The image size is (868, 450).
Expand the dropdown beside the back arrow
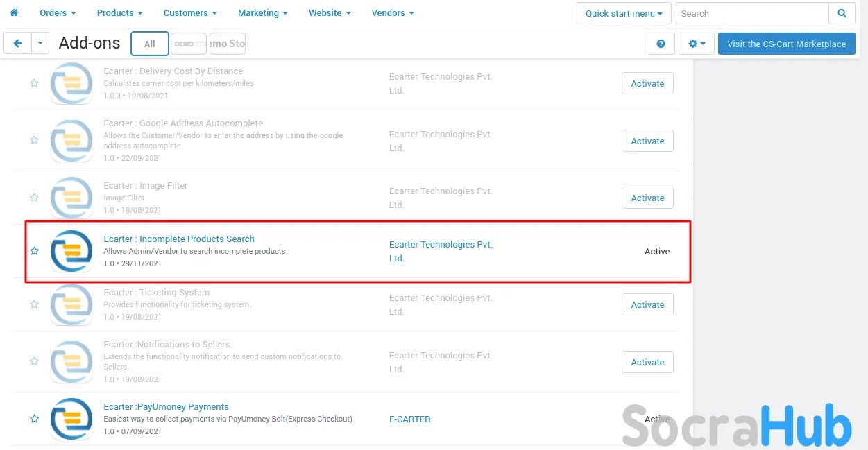coord(40,44)
